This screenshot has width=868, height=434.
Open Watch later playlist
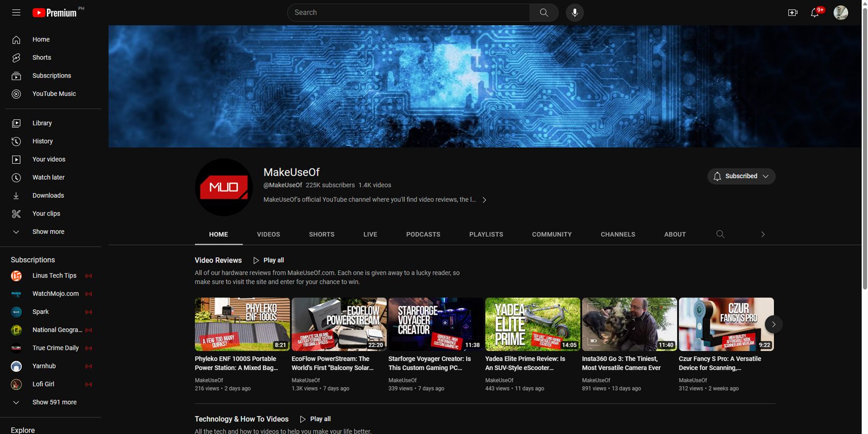pyautogui.click(x=53, y=177)
